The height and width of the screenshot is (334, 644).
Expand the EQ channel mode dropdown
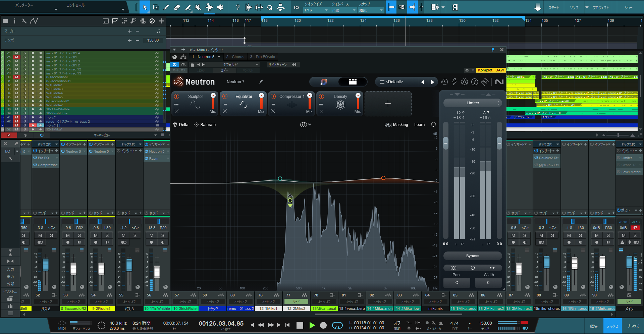pyautogui.click(x=306, y=125)
